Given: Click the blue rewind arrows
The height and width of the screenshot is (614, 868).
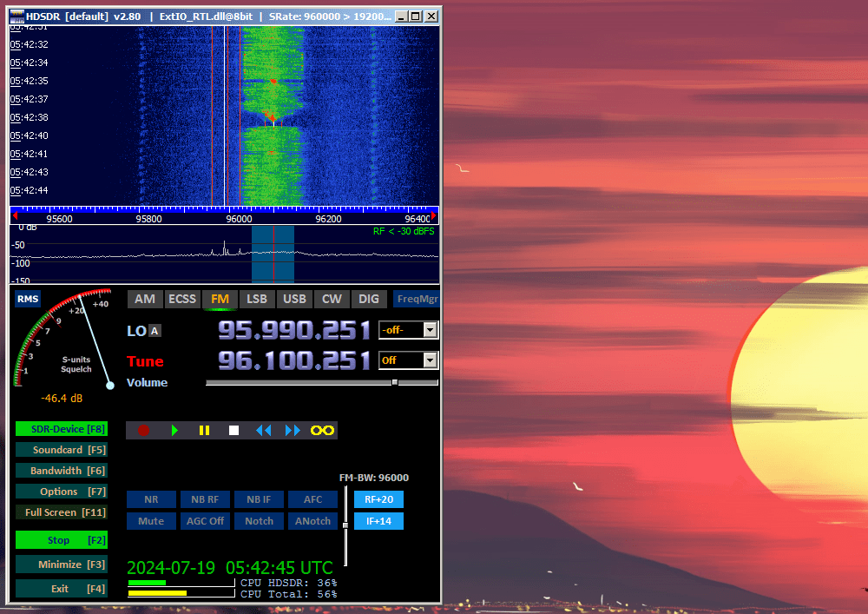Looking at the screenshot, I should point(263,430).
